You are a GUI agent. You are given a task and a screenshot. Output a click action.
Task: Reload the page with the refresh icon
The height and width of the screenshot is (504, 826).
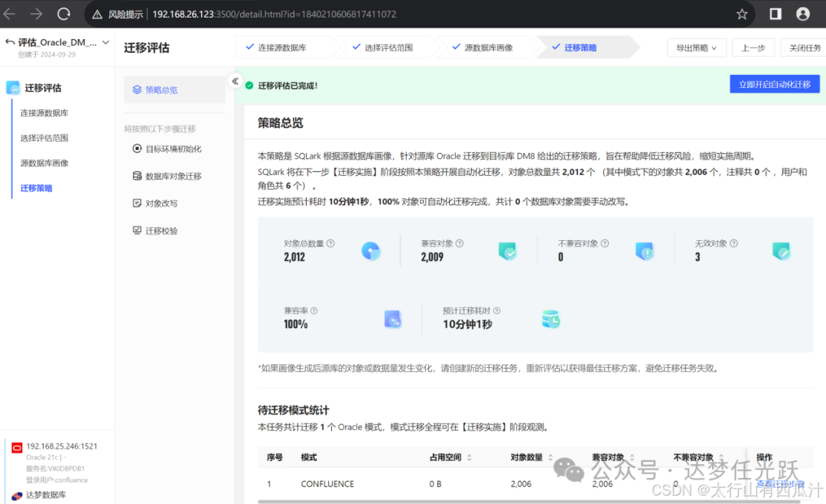pos(63,14)
